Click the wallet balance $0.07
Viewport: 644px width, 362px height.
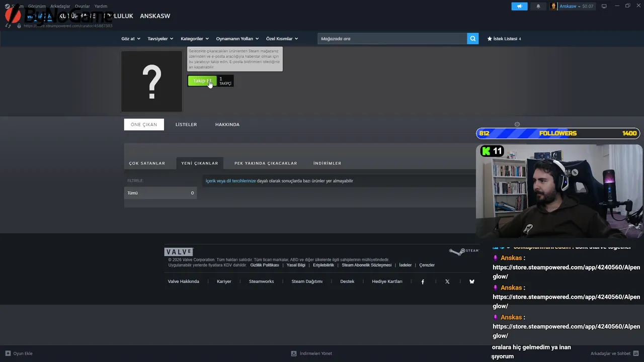588,6
